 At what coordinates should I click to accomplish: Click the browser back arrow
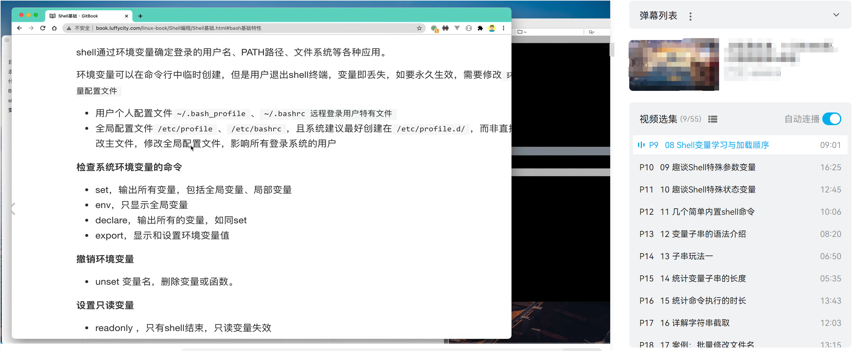20,28
